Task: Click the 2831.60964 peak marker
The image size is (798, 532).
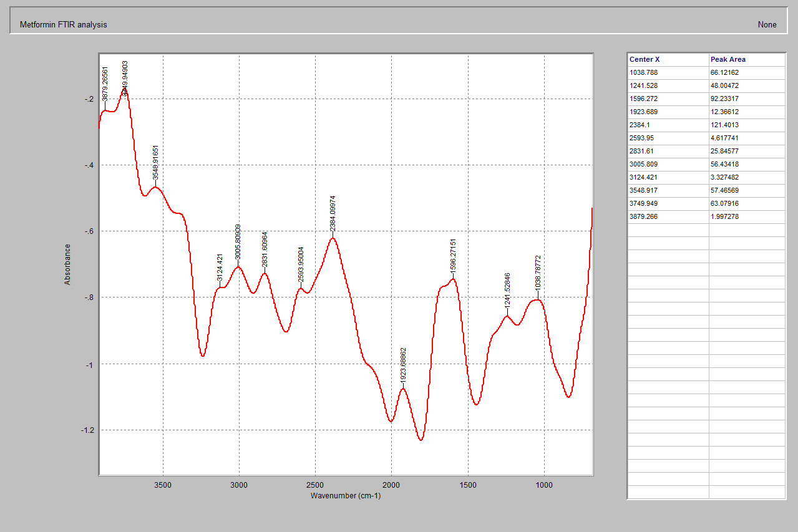Action: [265, 249]
